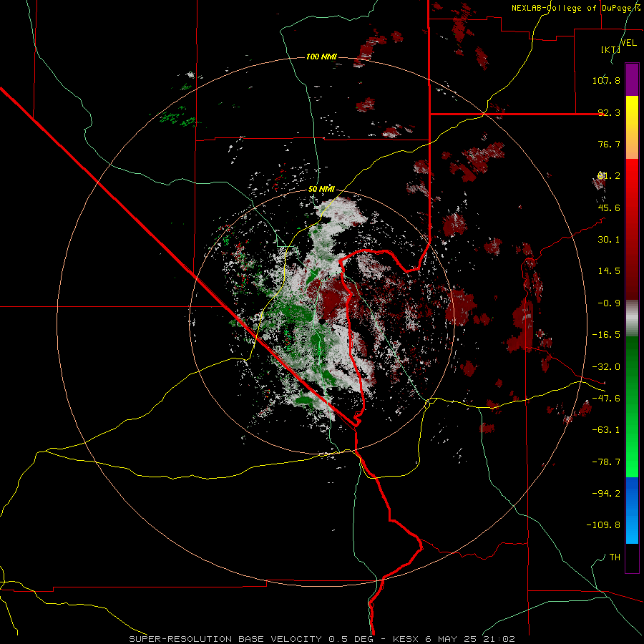Click the gray near-zero segment of the color bar

tap(632, 318)
